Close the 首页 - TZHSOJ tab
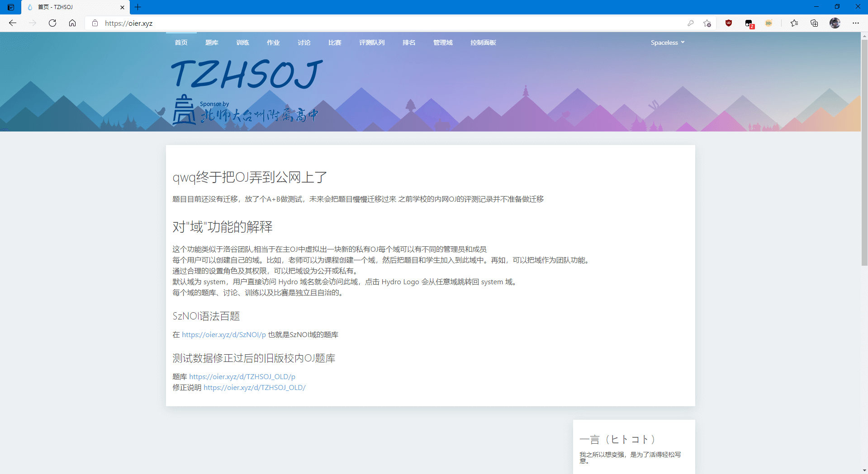Screen dimensions: 868x474 point(122,7)
